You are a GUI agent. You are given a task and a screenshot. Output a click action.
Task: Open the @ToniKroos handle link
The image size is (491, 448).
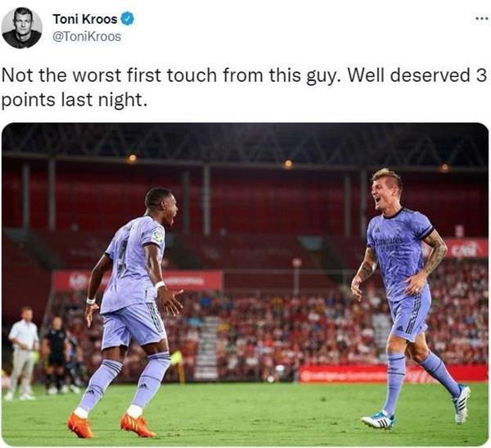click(87, 37)
